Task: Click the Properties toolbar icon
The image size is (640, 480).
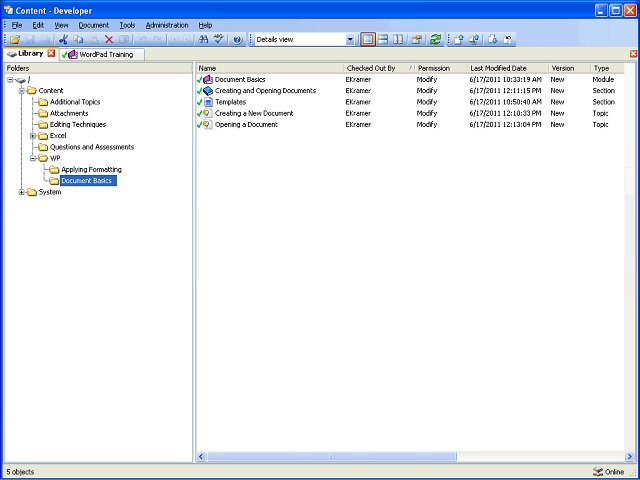Action: [416, 40]
